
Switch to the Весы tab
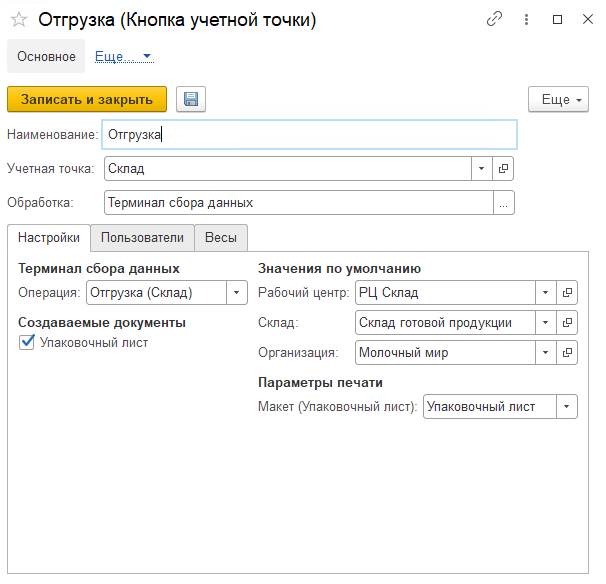(221, 238)
